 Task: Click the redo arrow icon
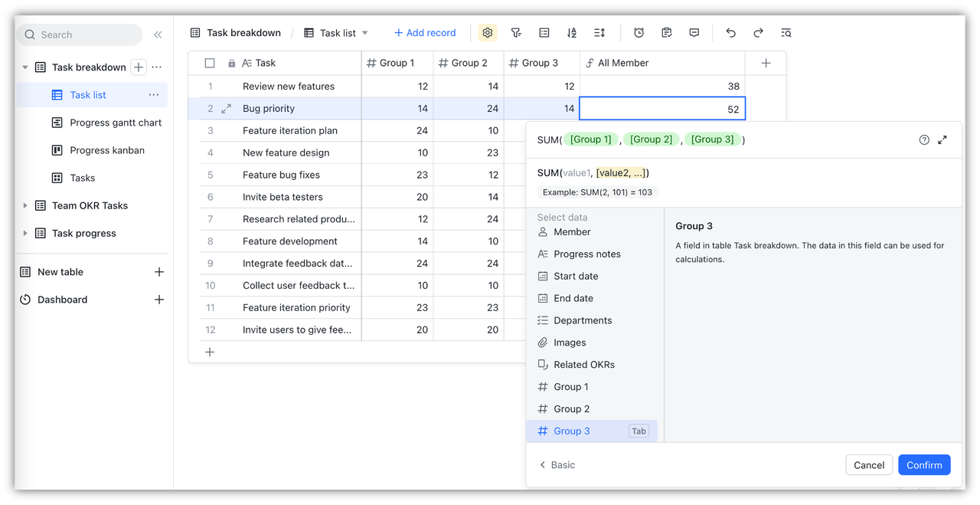pos(758,33)
